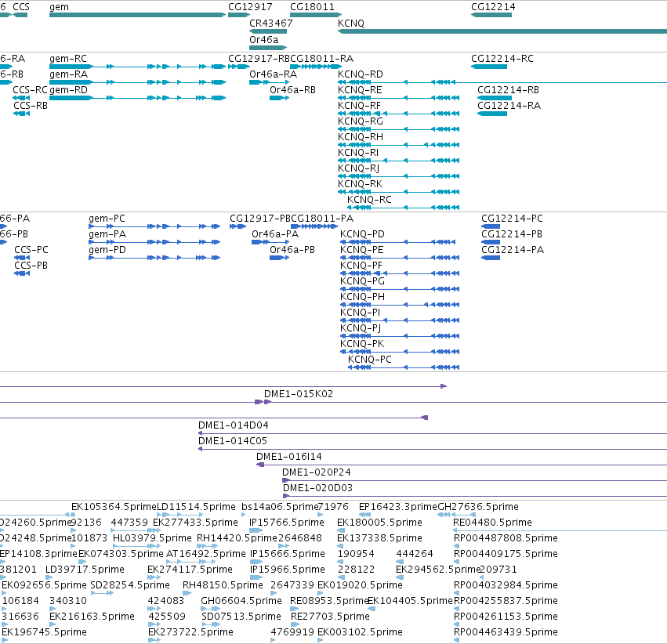
Task: Click the Or46a-RA transcript label
Action: click(273, 74)
